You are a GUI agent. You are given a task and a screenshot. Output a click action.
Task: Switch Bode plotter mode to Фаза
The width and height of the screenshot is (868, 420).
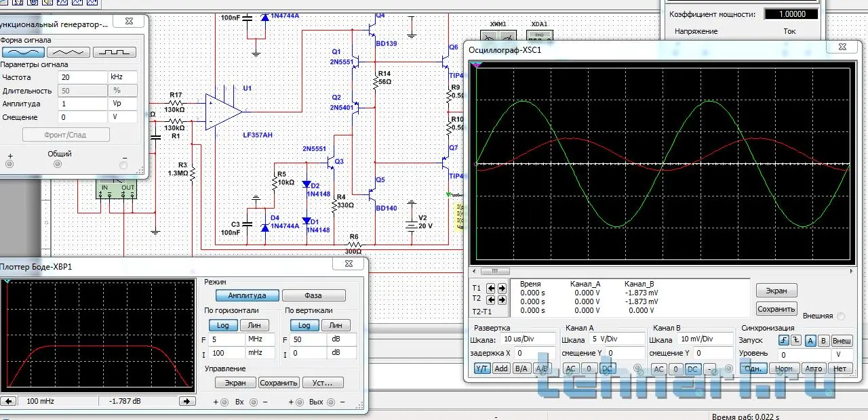pos(314,295)
